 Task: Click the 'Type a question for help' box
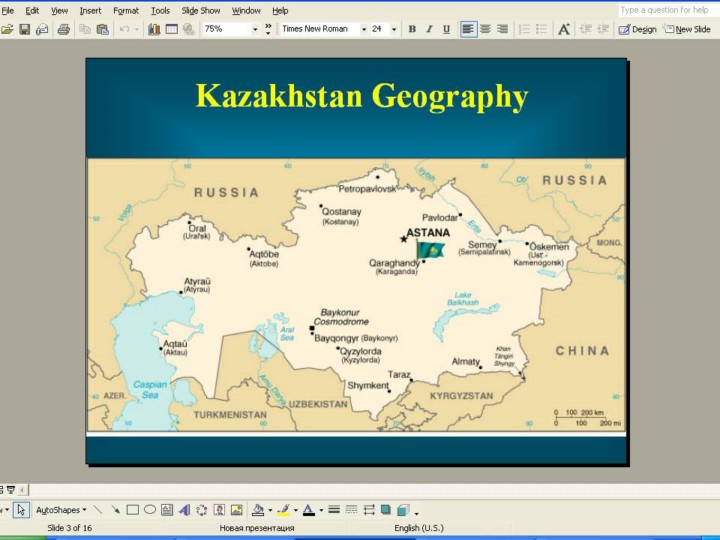click(x=665, y=10)
